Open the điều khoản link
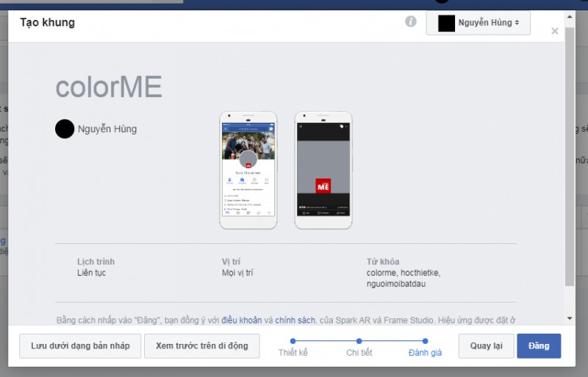 coord(242,320)
